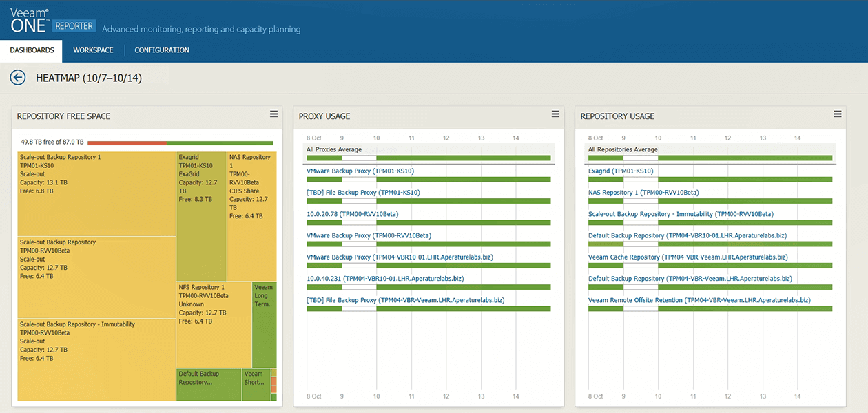Select NFS Repository 1 treemap tile

point(214,324)
